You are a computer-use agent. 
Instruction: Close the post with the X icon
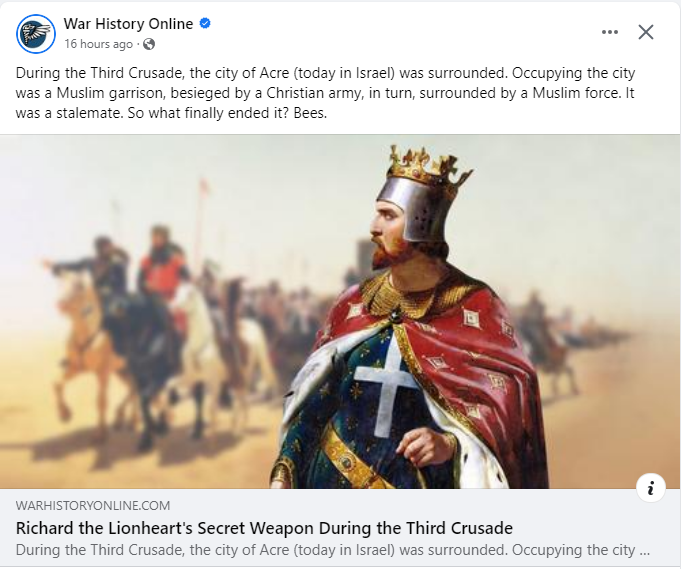(x=646, y=32)
